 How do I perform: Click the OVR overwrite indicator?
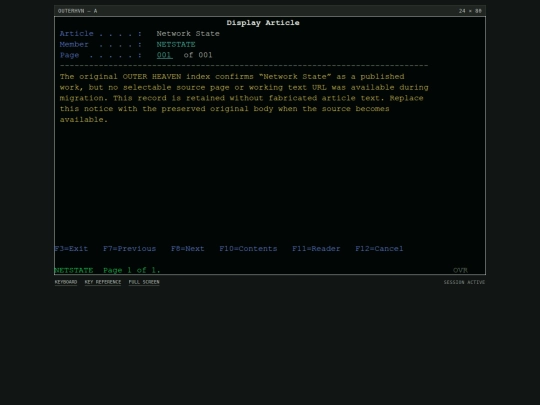[x=460, y=270]
